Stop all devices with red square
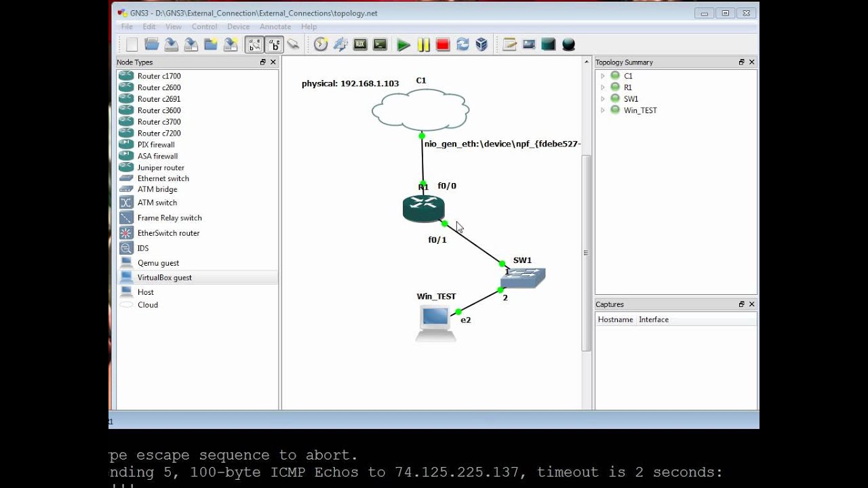The image size is (868, 488). click(x=443, y=45)
